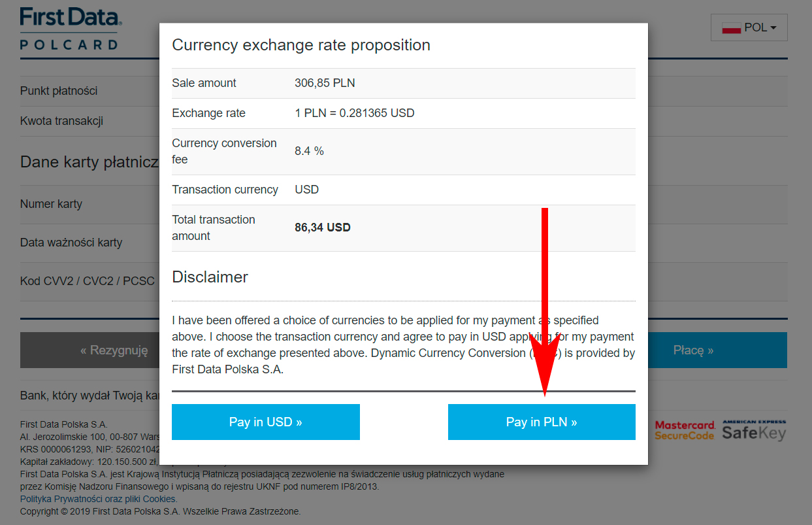Click the Numer karty label
Screen dimensions: 812x525
[51, 204]
